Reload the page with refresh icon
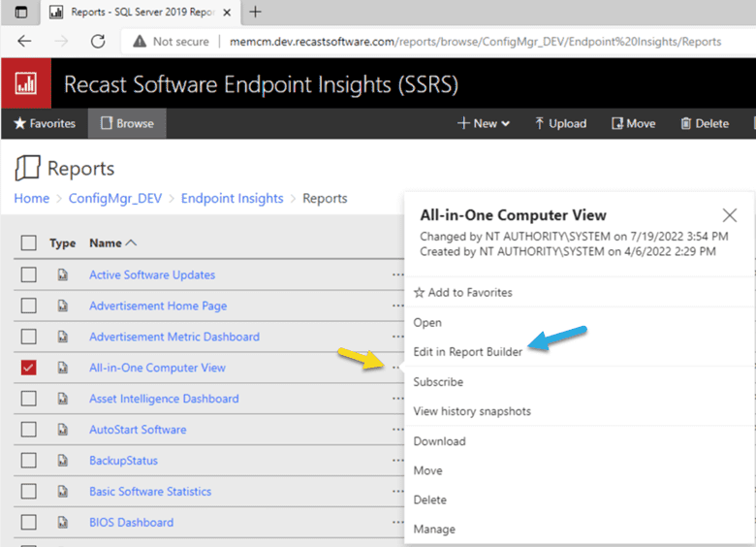The image size is (756, 547). pos(98,42)
